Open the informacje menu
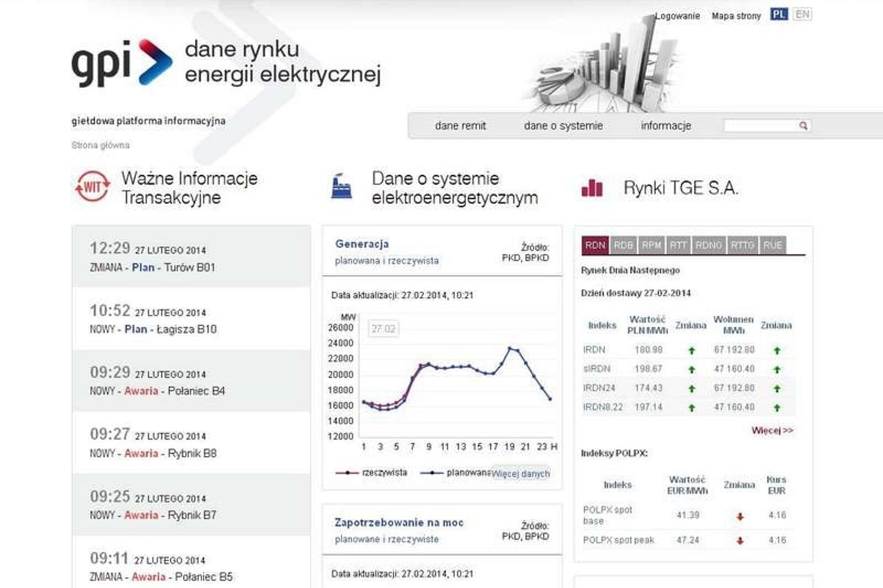The width and height of the screenshot is (883, 588). point(666,126)
